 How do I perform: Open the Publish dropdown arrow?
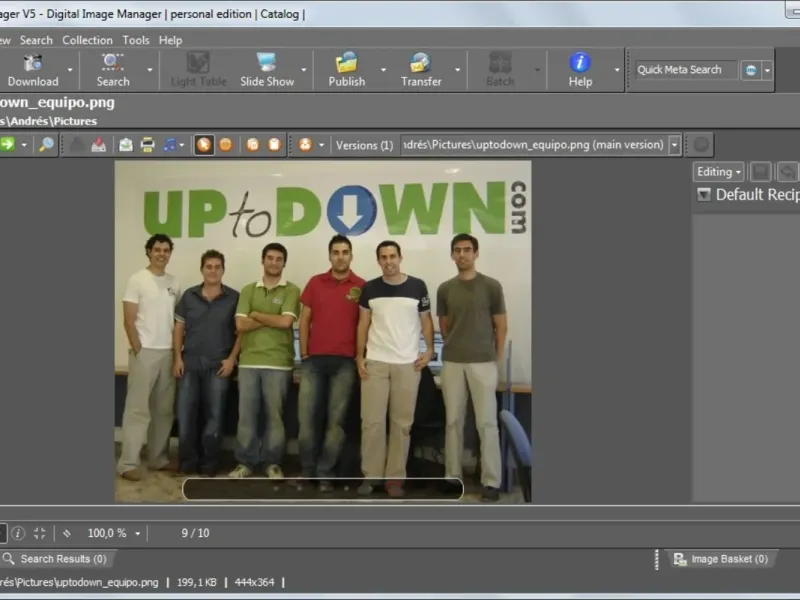click(383, 70)
